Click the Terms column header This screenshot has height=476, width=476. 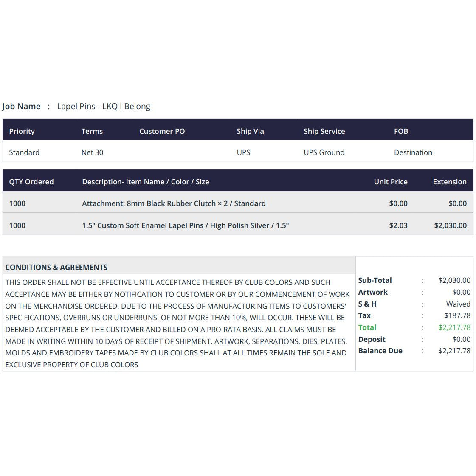click(92, 131)
